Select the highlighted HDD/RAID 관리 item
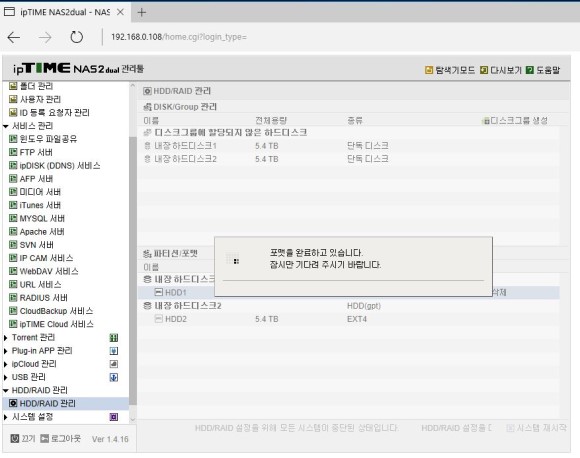The width and height of the screenshot is (580, 458). tap(65, 404)
